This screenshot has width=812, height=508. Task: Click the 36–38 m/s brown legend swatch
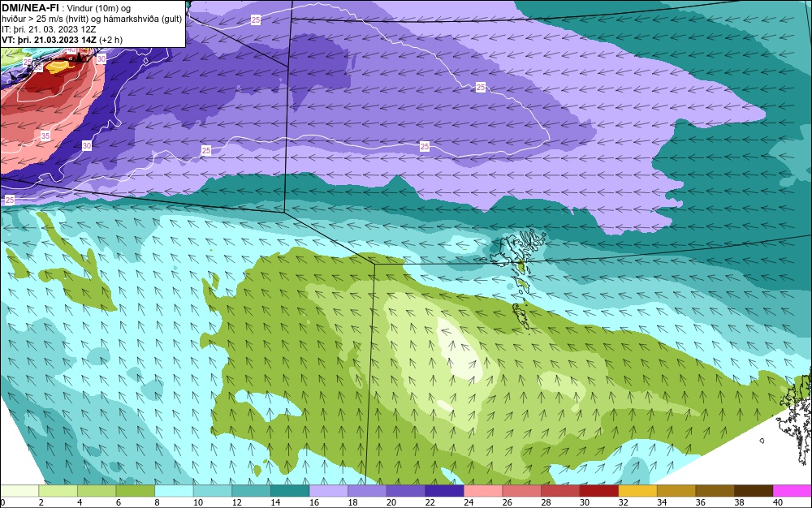click(715, 491)
